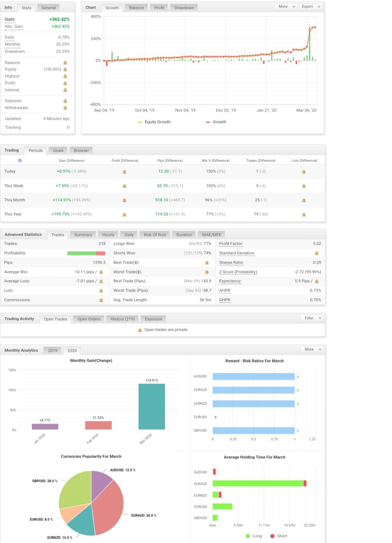Click the lock icon in Today's Profit column

pyautogui.click(x=124, y=171)
